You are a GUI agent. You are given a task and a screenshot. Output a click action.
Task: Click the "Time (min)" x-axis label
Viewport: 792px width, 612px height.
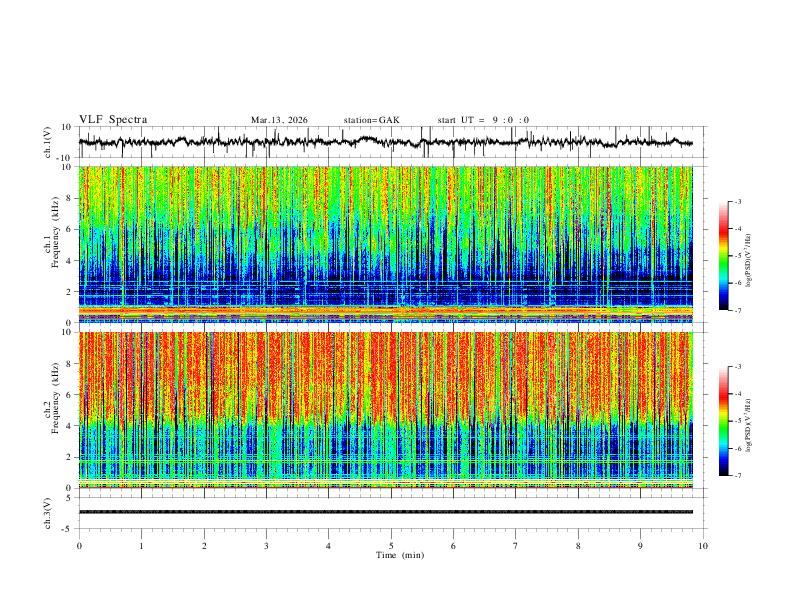pyautogui.click(x=400, y=555)
